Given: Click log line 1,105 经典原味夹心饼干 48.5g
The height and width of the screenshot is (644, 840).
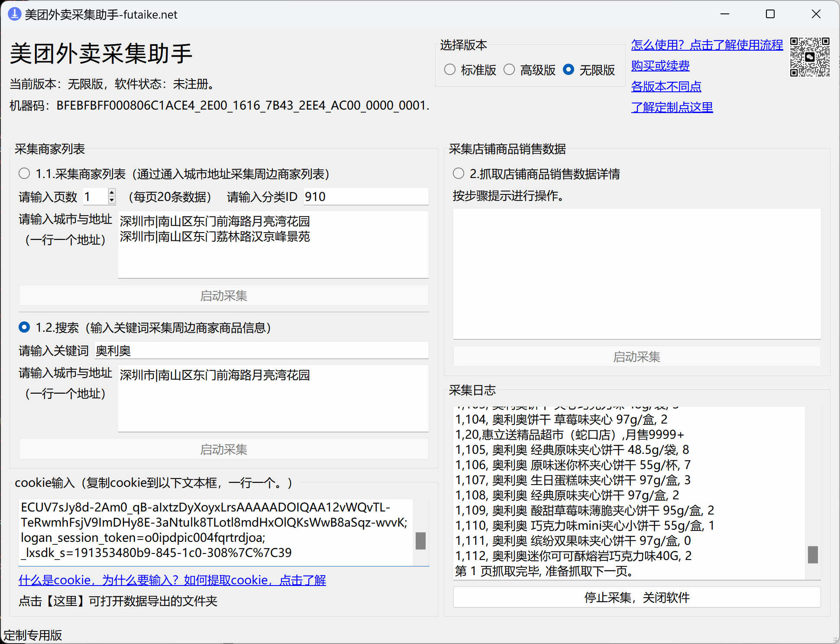Looking at the screenshot, I should point(572,450).
